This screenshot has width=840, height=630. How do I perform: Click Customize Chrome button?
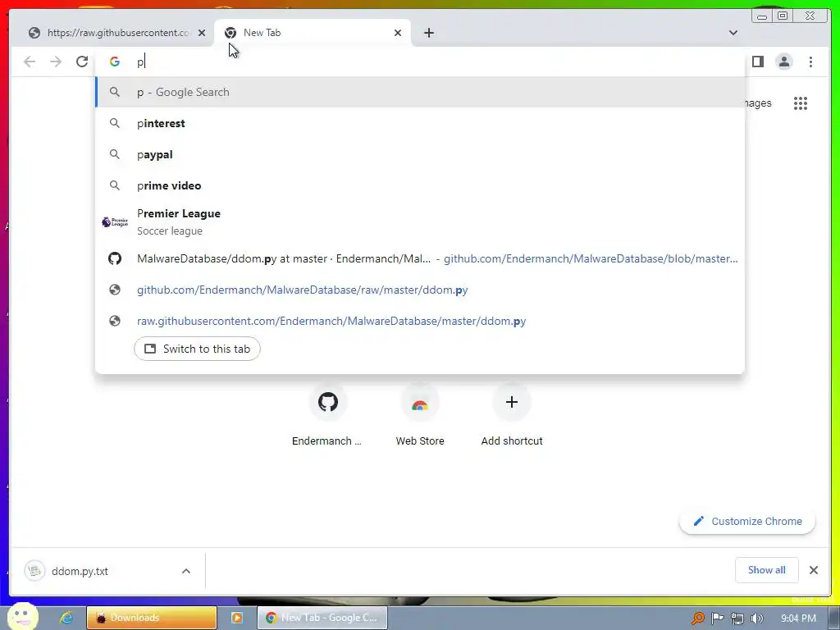[747, 521]
